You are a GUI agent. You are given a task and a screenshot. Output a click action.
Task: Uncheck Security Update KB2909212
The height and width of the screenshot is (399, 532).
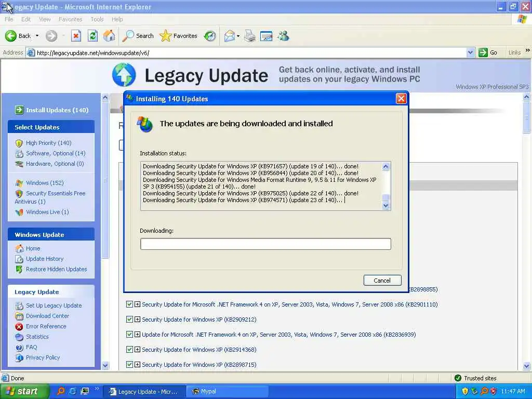click(129, 320)
